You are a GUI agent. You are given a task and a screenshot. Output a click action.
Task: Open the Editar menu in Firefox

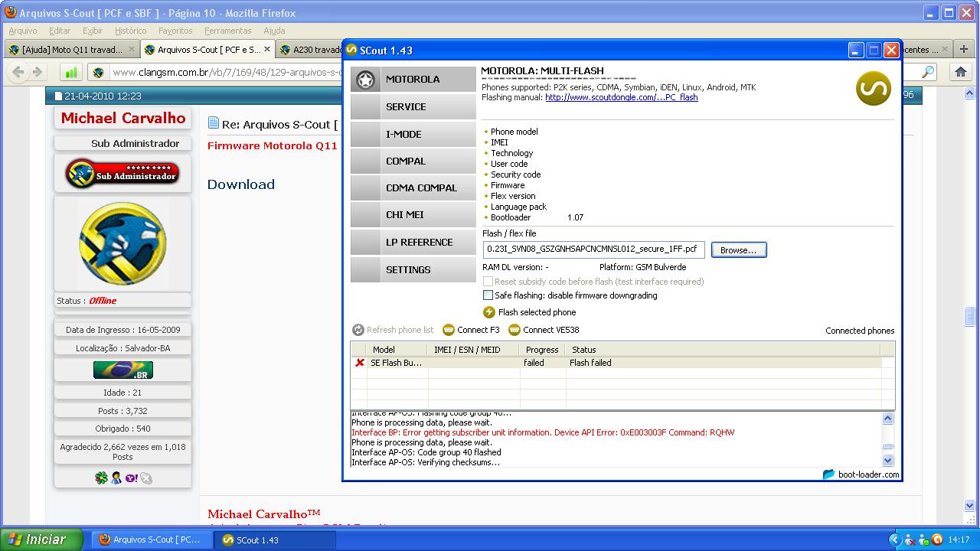click(x=60, y=31)
